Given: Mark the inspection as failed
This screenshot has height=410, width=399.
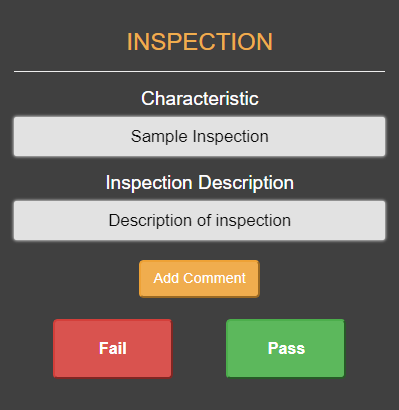Looking at the screenshot, I should pyautogui.click(x=113, y=349).
